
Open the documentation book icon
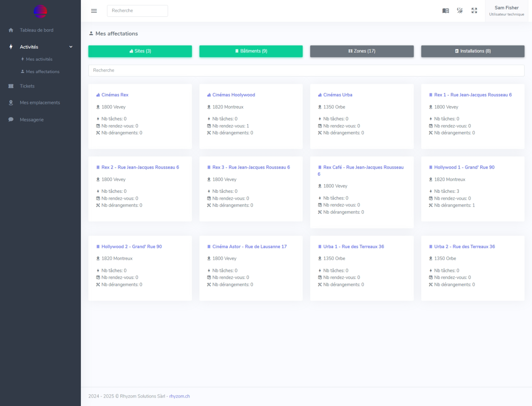445,11
